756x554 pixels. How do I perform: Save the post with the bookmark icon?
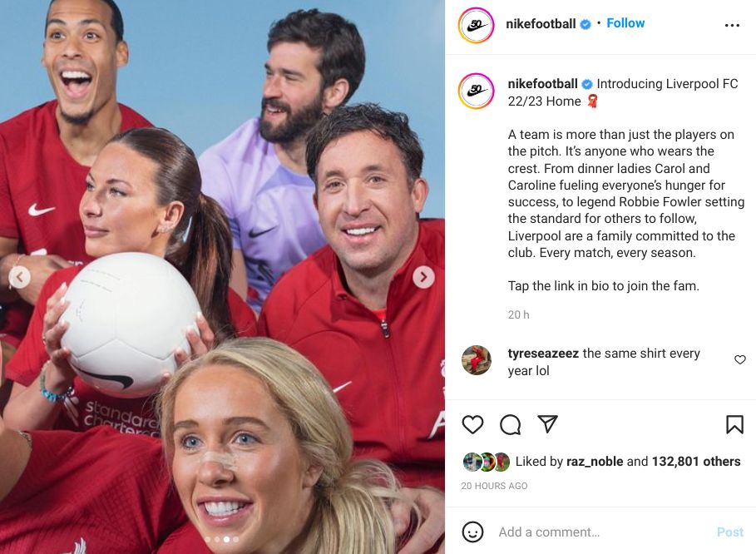[x=734, y=425]
